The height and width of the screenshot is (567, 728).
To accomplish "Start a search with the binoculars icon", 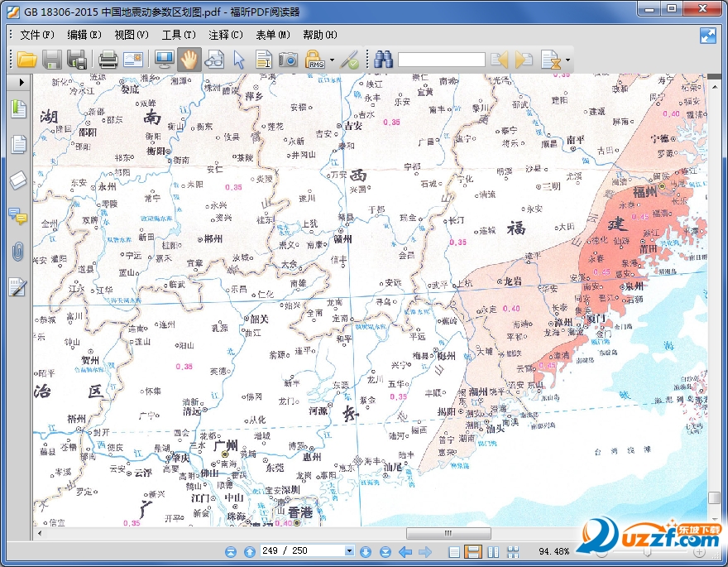I will 384,60.
